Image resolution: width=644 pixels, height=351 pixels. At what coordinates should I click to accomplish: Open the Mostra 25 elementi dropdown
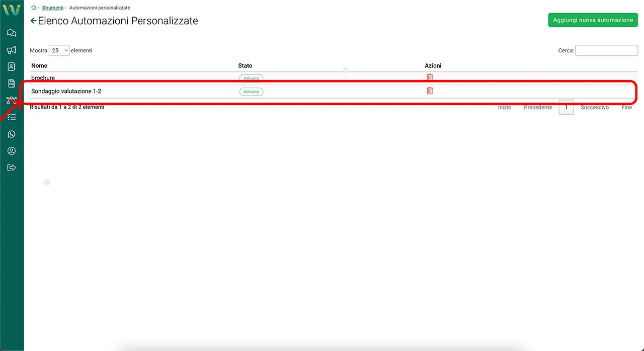(59, 50)
